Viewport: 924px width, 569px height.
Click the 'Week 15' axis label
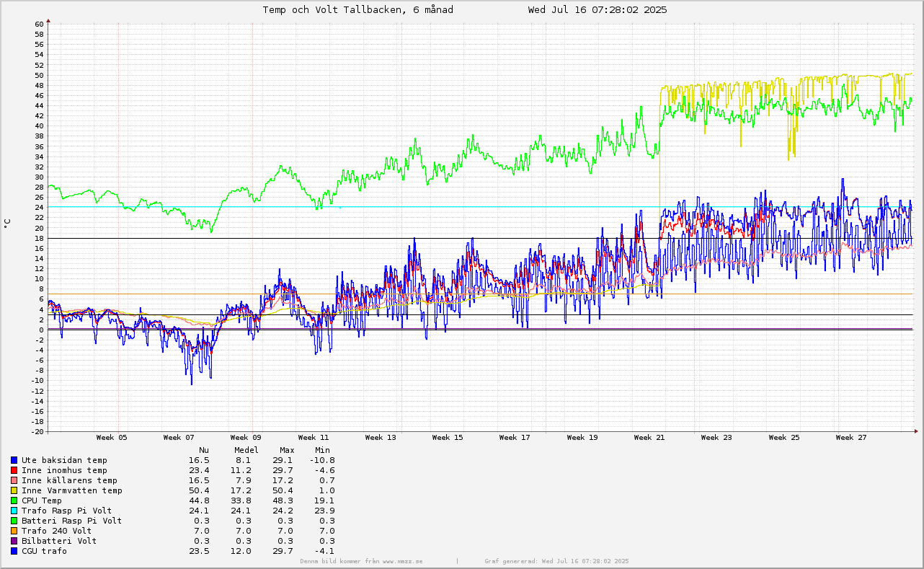coord(448,438)
